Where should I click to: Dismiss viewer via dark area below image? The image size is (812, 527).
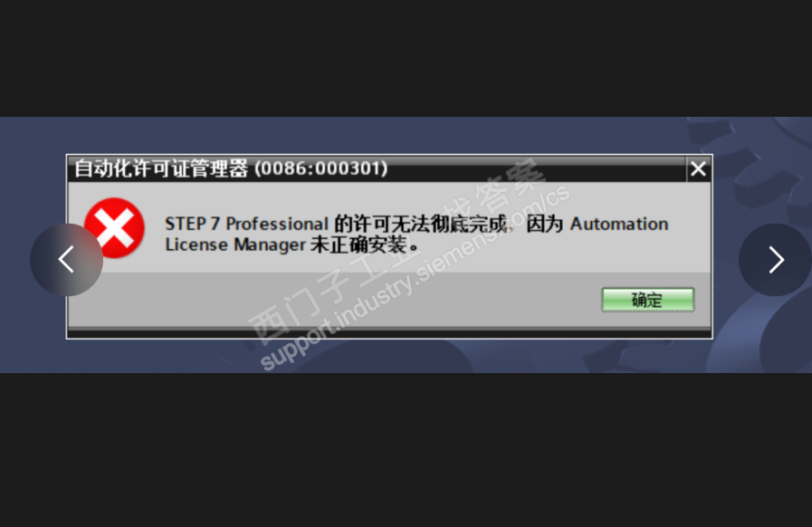[x=406, y=450]
